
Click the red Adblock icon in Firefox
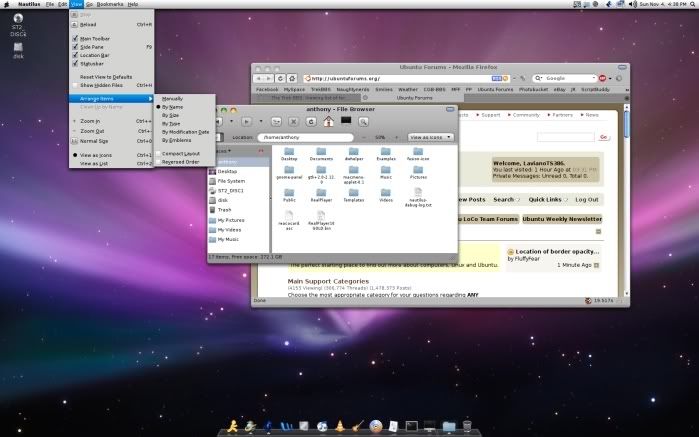point(602,78)
